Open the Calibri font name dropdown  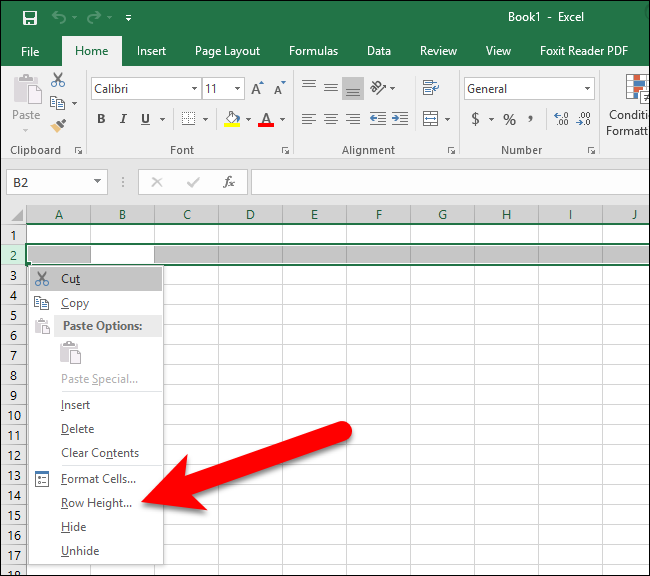[x=194, y=88]
